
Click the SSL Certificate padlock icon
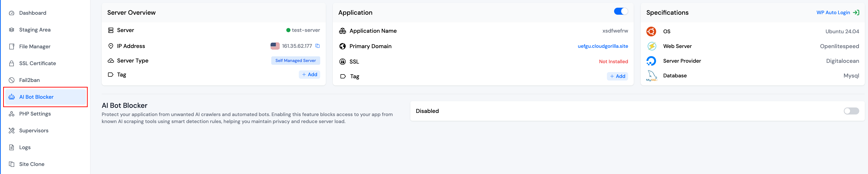pos(12,63)
